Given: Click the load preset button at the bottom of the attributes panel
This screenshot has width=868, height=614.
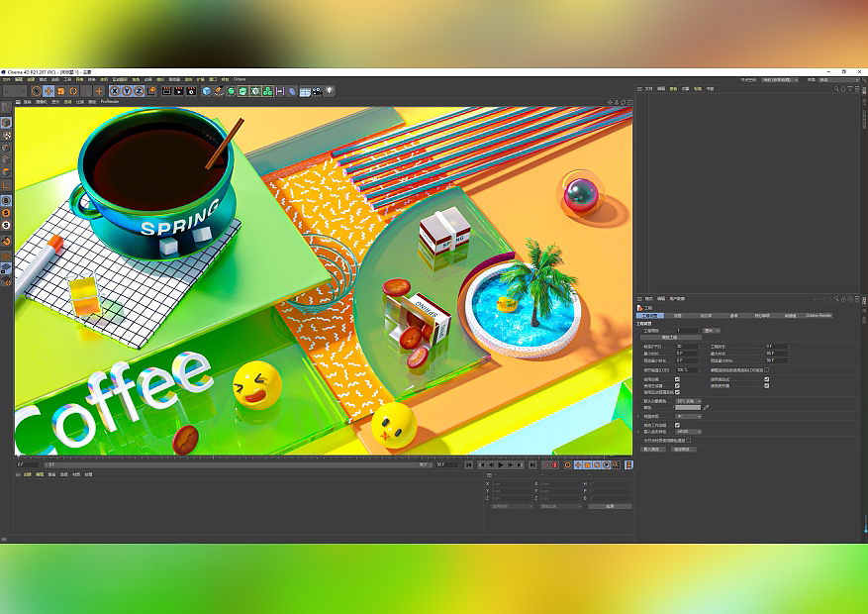Looking at the screenshot, I should click(x=653, y=449).
